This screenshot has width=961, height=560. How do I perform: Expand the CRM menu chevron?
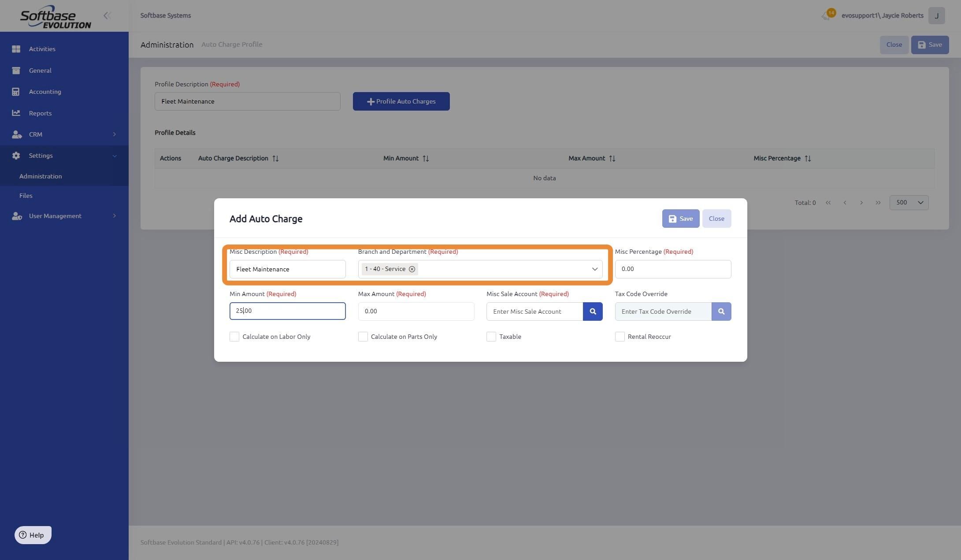coord(115,134)
